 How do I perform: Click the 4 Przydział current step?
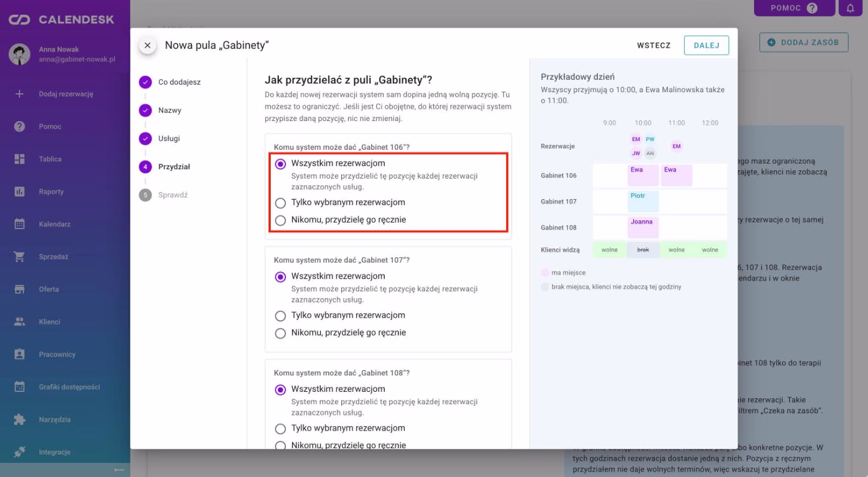tap(164, 167)
